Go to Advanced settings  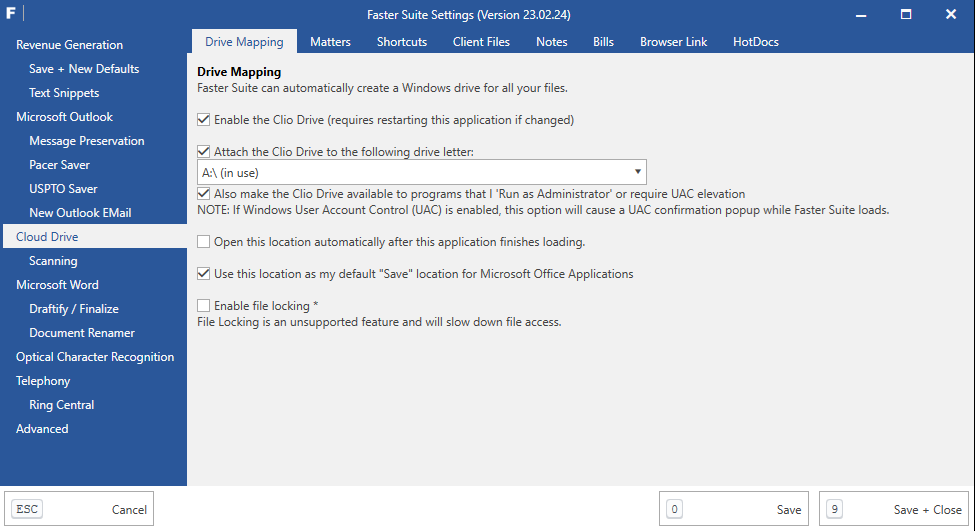click(x=42, y=429)
